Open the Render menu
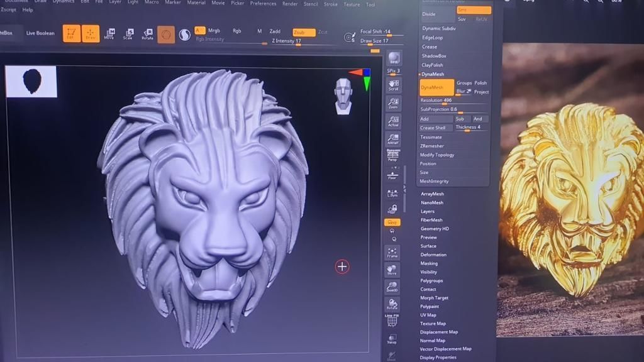Image resolution: width=644 pixels, height=362 pixels. pyautogui.click(x=290, y=4)
